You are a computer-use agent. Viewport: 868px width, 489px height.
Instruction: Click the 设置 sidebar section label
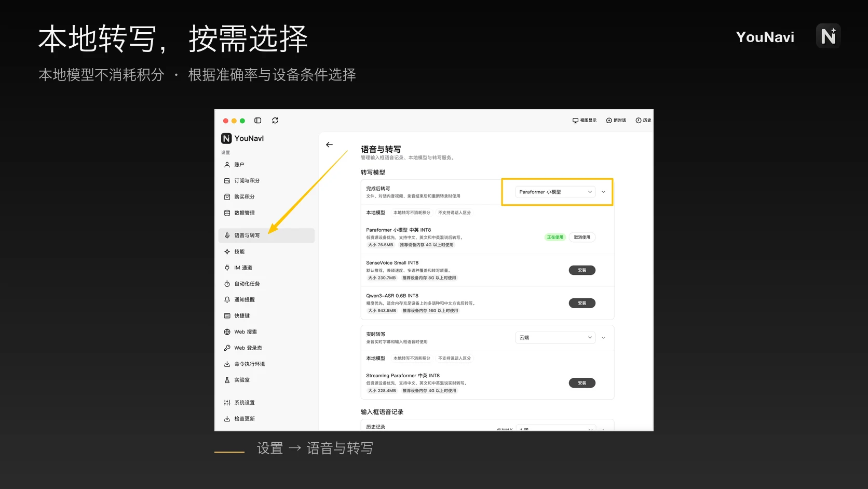coord(225,153)
